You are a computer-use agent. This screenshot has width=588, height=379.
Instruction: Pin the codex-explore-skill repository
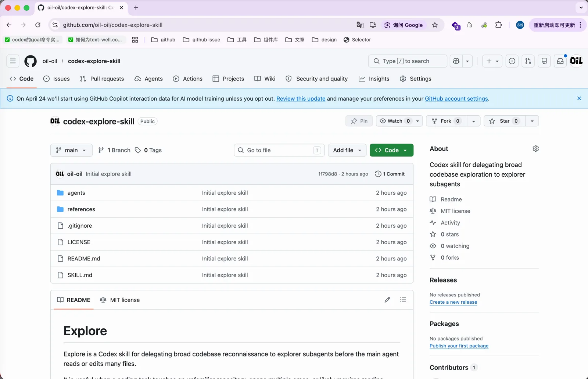point(359,121)
